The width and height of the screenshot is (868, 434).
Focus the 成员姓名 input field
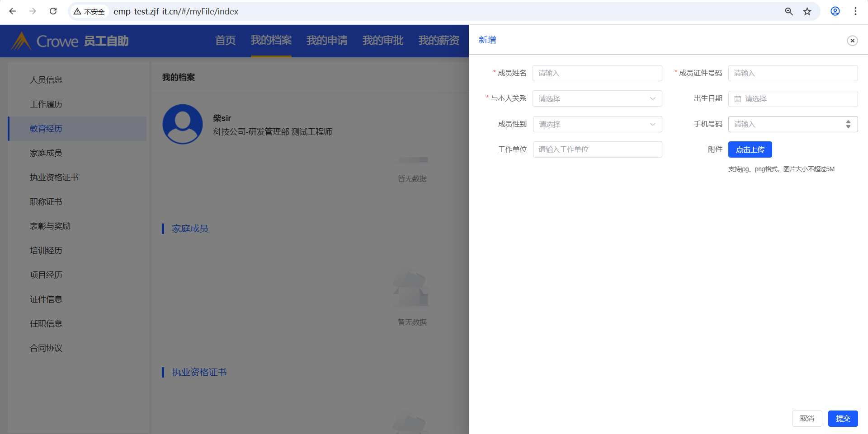tap(597, 73)
